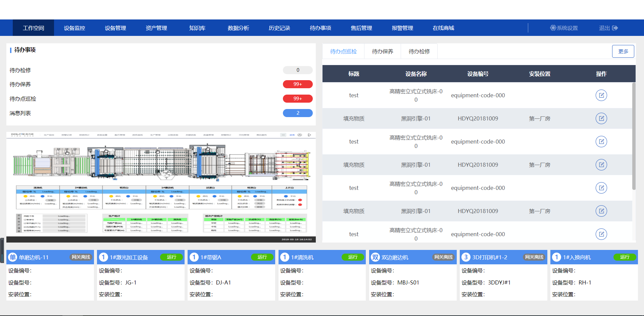Open the 消息列表 entry
This screenshot has height=316, width=644.
point(20,113)
